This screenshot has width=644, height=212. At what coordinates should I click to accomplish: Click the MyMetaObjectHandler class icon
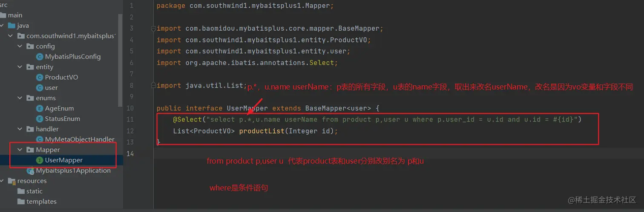coord(40,139)
